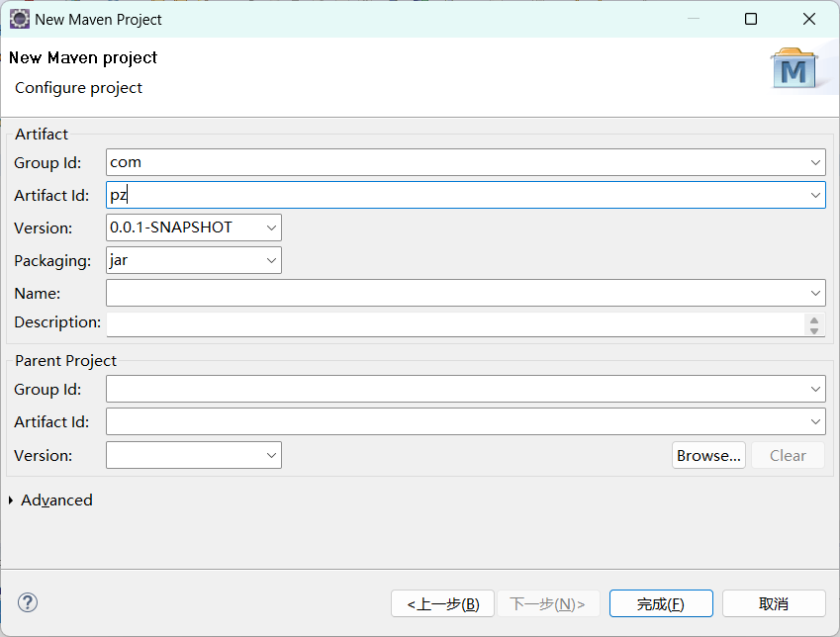
Task: Click the Description field up arrow
Action: click(814, 320)
